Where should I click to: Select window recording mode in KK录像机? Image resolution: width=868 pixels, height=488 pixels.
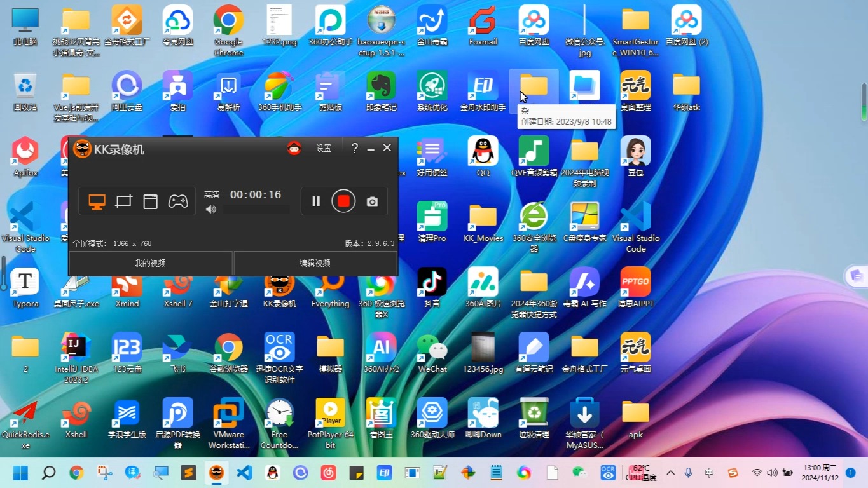click(x=150, y=201)
